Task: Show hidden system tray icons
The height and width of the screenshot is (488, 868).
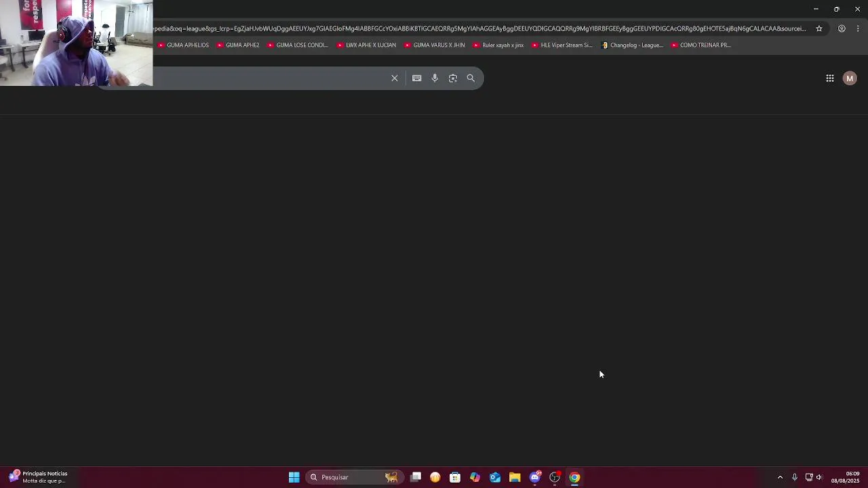Action: (x=780, y=477)
